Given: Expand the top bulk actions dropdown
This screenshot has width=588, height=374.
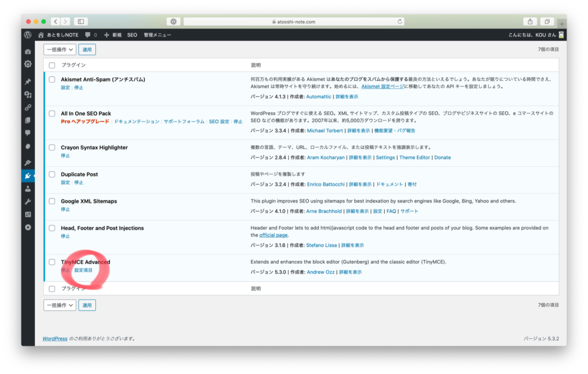Looking at the screenshot, I should coord(60,49).
